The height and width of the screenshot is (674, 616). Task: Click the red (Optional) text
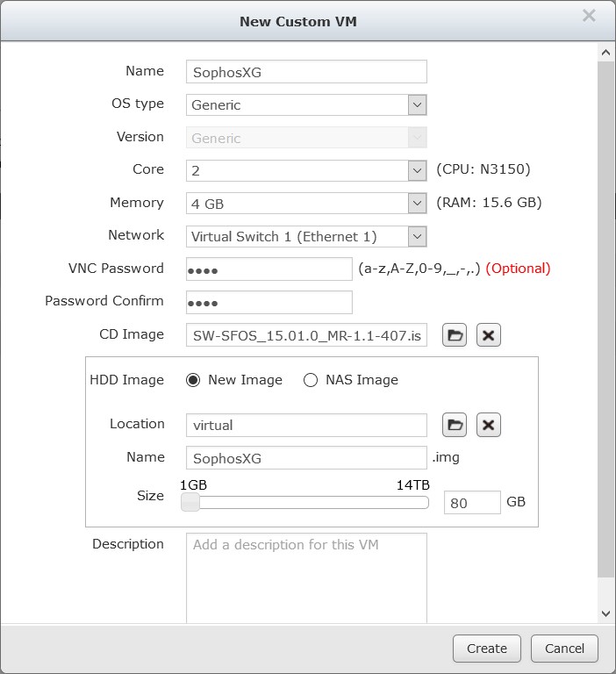click(518, 269)
